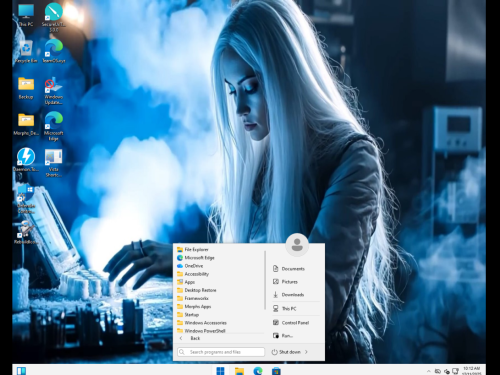Launch the Daemon Tools desktop shortcut
The image size is (500, 375).
click(26, 160)
